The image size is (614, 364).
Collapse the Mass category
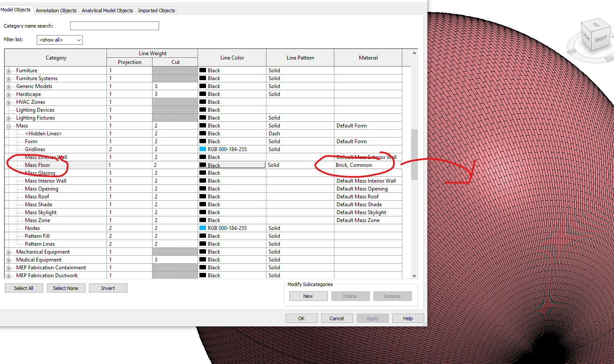click(8, 126)
